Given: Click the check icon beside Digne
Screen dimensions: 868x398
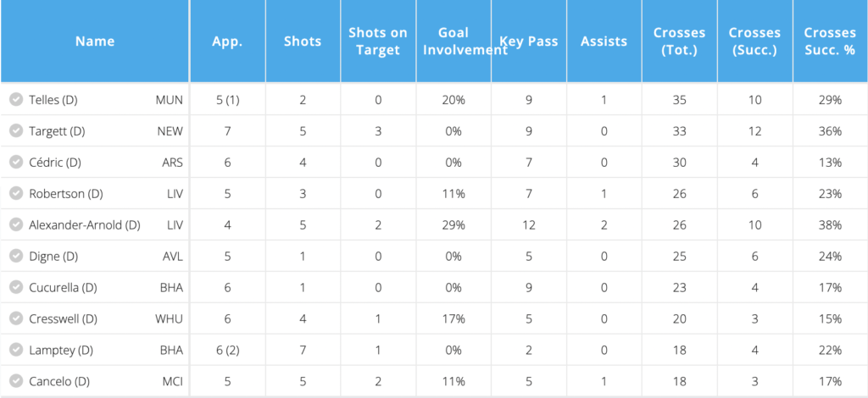Looking at the screenshot, I should 15,256.
